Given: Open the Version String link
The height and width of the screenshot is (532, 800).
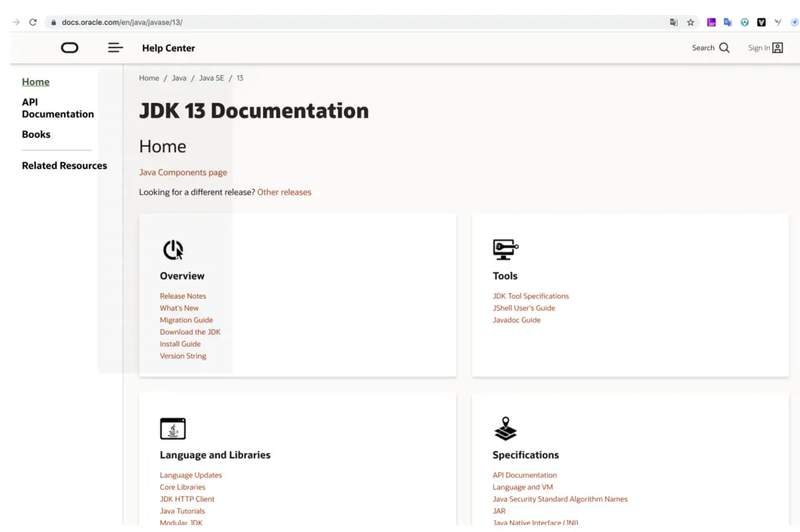Looking at the screenshot, I should [x=183, y=356].
